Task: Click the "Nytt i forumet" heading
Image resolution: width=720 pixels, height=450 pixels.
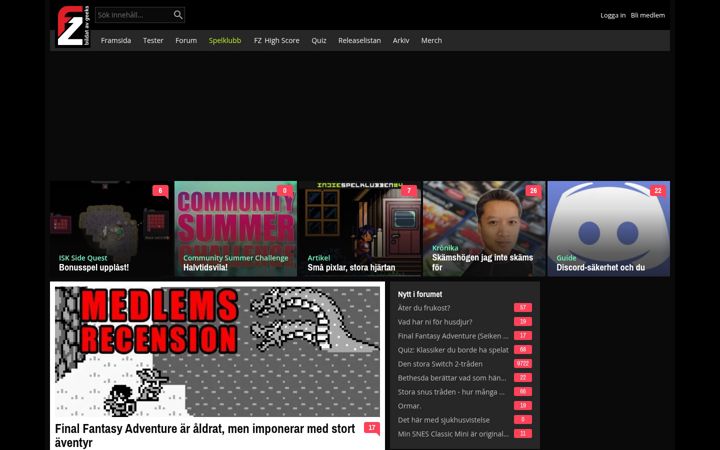Action: click(420, 294)
